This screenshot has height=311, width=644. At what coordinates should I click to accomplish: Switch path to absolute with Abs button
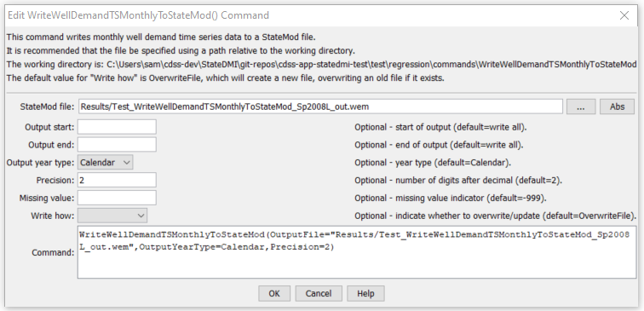point(617,107)
